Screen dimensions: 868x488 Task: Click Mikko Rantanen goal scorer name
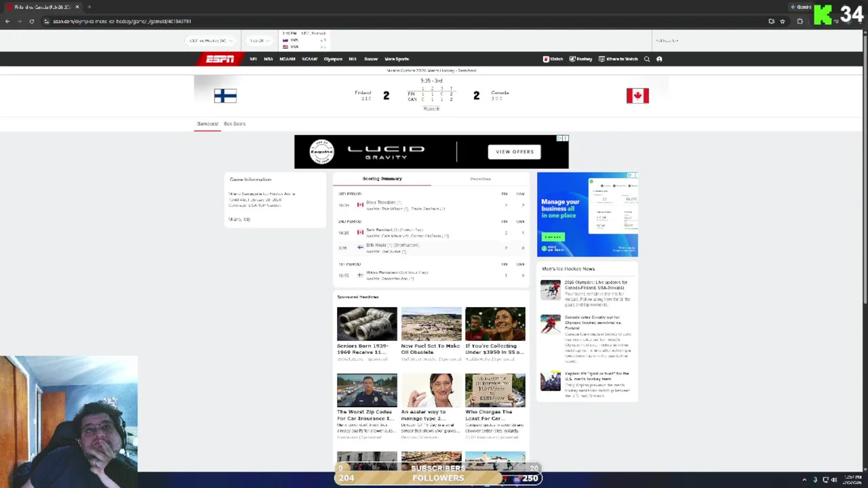point(382,272)
